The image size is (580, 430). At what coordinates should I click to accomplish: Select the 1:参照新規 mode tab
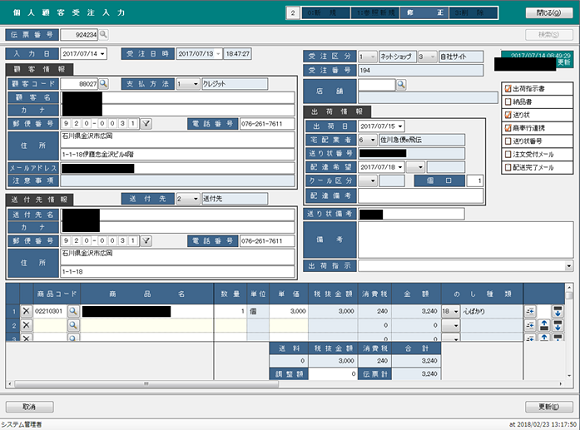coord(375,13)
